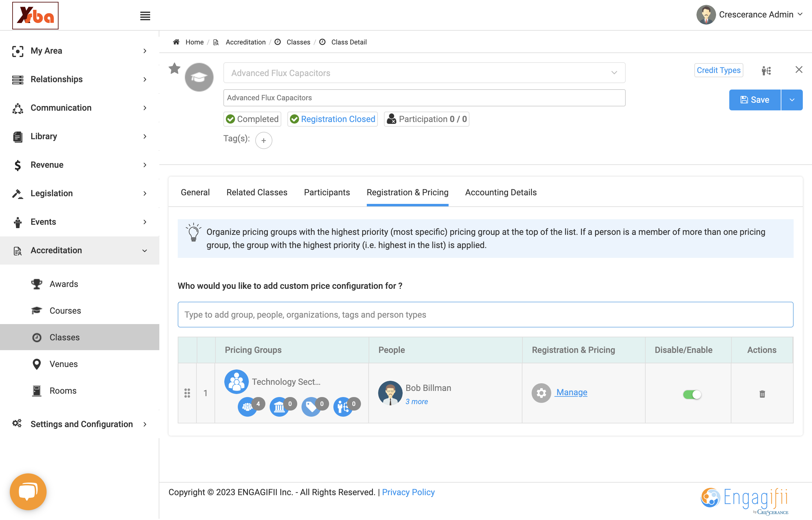The image size is (812, 520).
Task: Add a tag with the plus icon
Action: [264, 140]
